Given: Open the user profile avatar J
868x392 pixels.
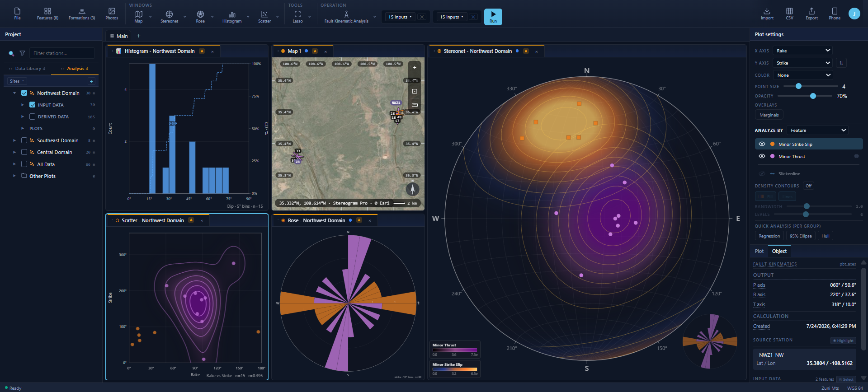Looking at the screenshot, I should click(854, 14).
